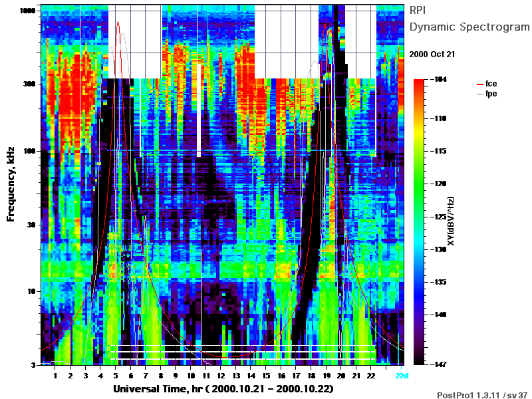Click the 30 kHz frequency axis label
Screen dimensions: 532x399
tap(31, 225)
